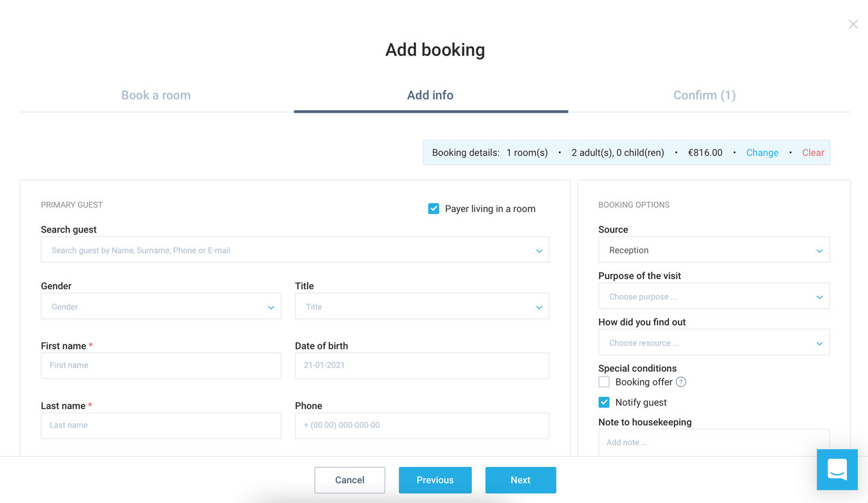Image resolution: width=868 pixels, height=503 pixels.
Task: Enable the Booking offer checkbox
Action: coord(604,382)
